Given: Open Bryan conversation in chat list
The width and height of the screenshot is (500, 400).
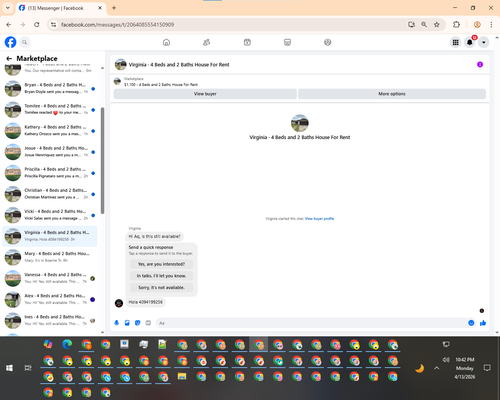Looking at the screenshot, I should pyautogui.click(x=50, y=88).
